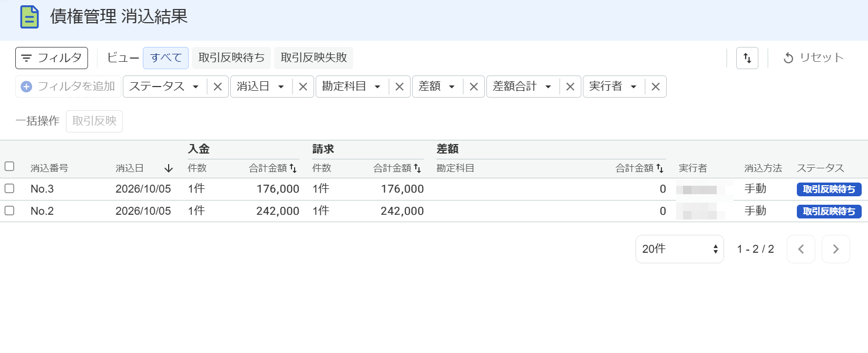Remove the 実行者 filter with its X
Screen dimensions: 868x353
656,87
